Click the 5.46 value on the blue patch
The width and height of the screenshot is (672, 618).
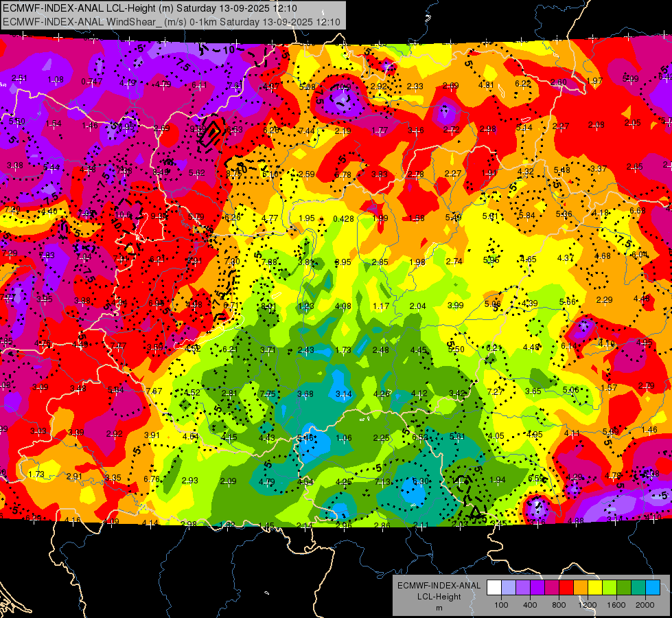[305, 438]
